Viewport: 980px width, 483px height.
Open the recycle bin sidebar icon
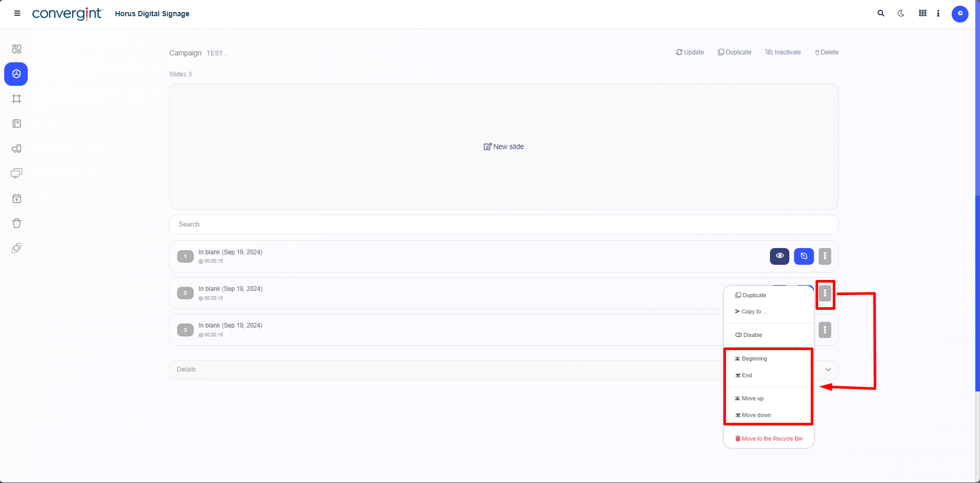[x=17, y=223]
